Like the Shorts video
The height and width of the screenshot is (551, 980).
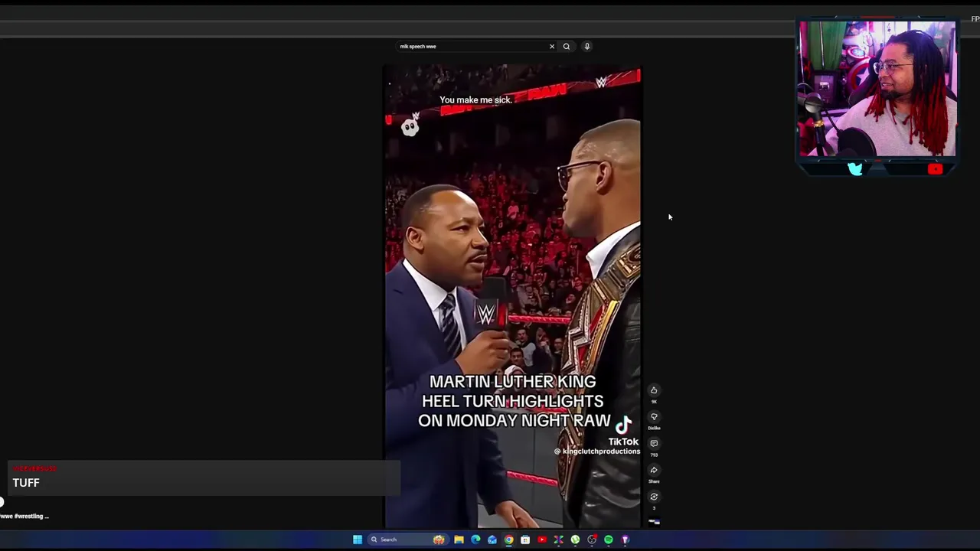point(654,390)
